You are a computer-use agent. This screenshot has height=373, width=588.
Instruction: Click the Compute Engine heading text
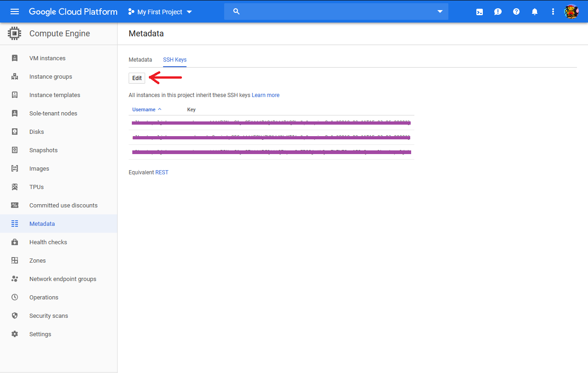(x=60, y=34)
